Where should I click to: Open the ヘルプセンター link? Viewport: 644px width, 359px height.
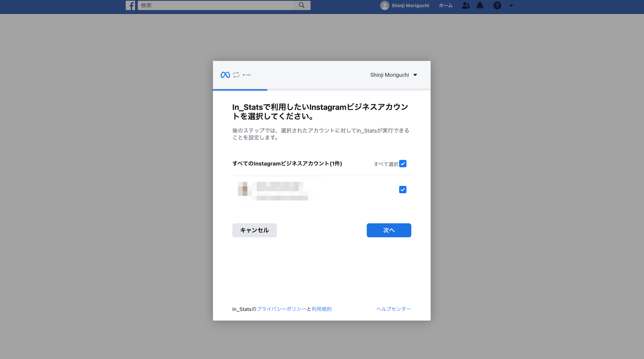click(394, 309)
